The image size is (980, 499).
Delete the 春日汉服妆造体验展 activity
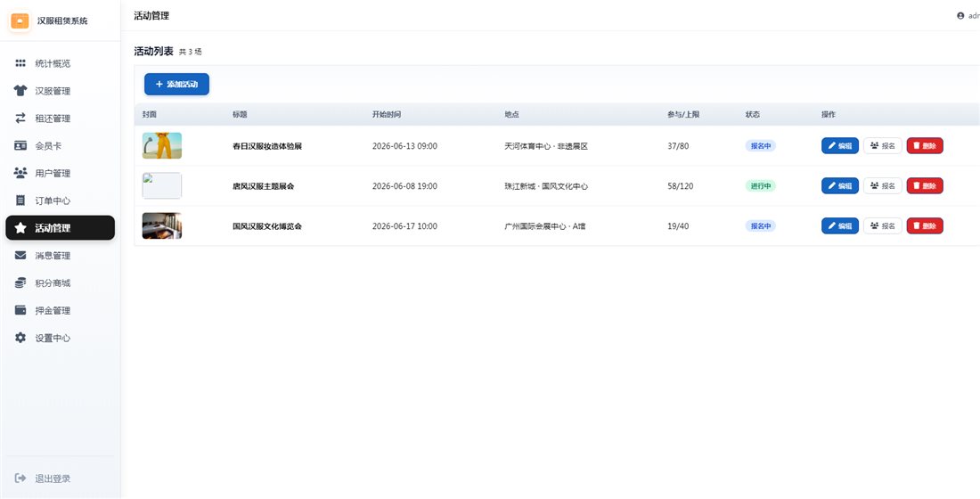pos(925,146)
